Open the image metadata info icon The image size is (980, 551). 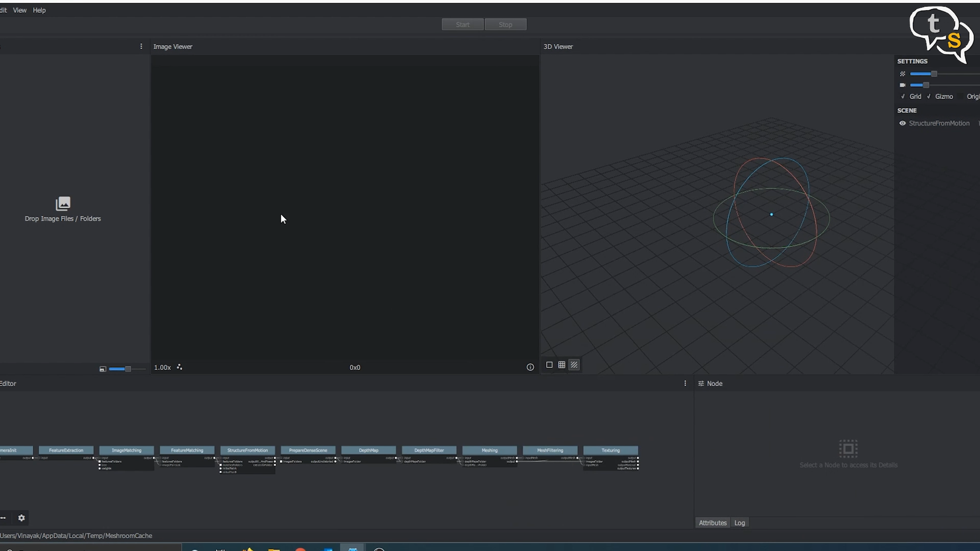[x=530, y=367]
